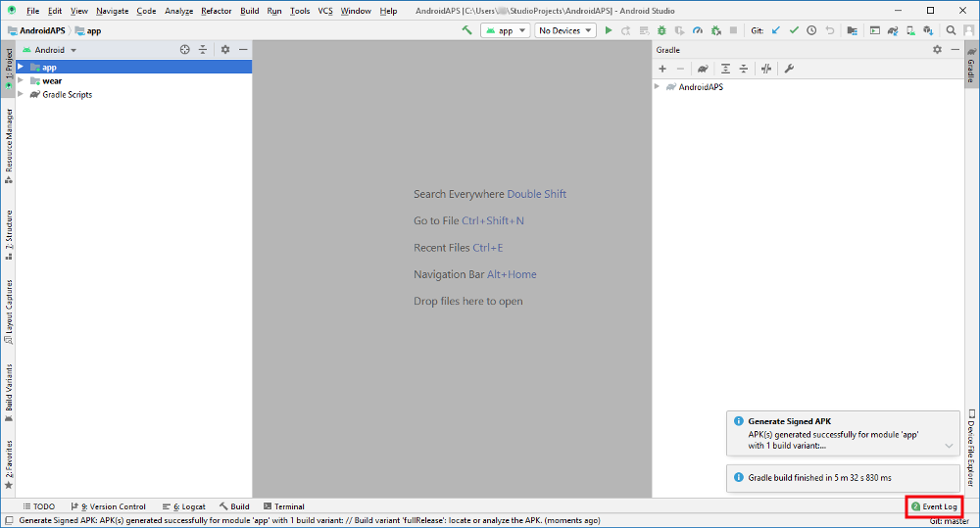This screenshot has width=980, height=528.
Task: Open the Android project view dropdown
Action: [49, 49]
